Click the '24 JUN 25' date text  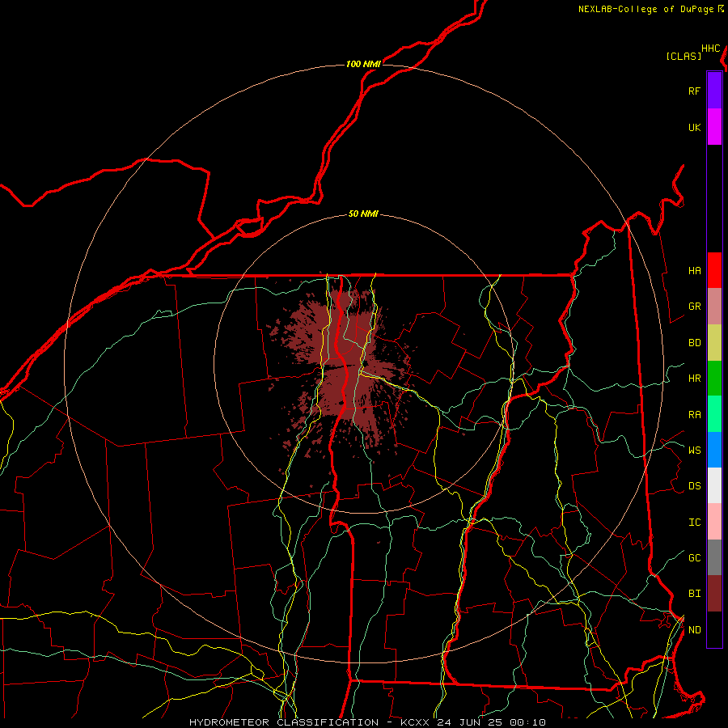(x=469, y=722)
